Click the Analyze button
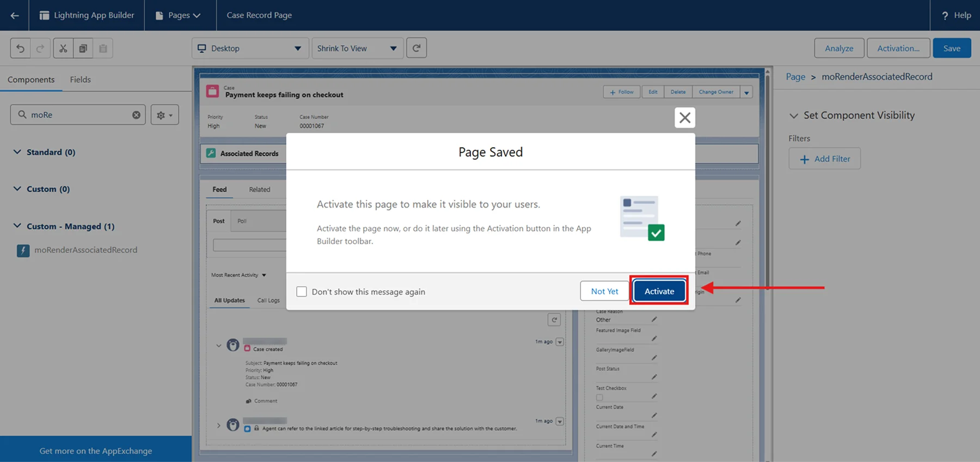 coord(839,48)
